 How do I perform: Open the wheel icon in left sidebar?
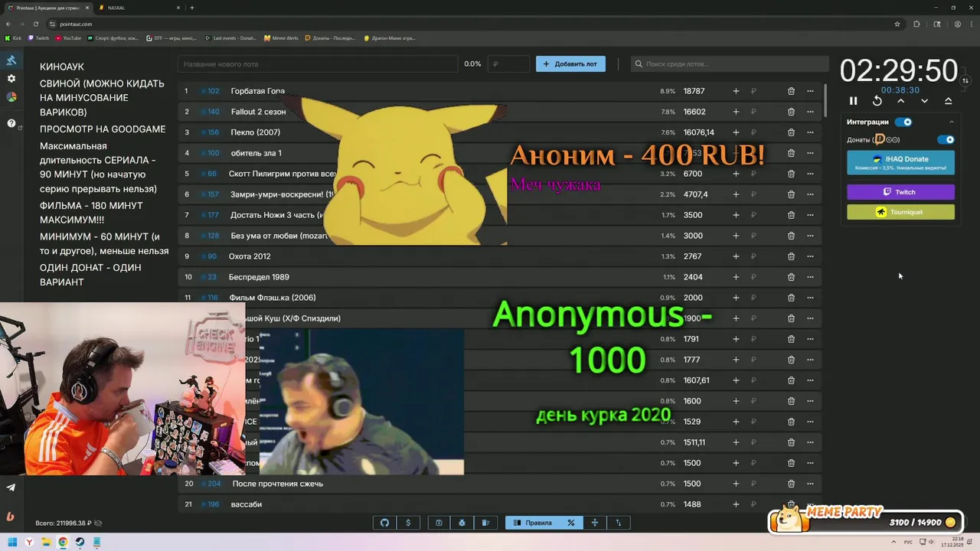pos(11,97)
